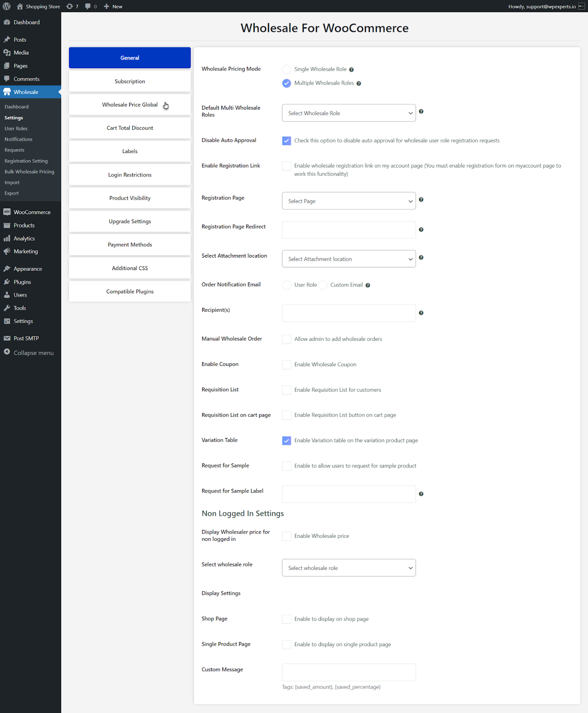Image resolution: width=588 pixels, height=713 pixels.
Task: Select User Role for order notification email
Action: (x=286, y=285)
